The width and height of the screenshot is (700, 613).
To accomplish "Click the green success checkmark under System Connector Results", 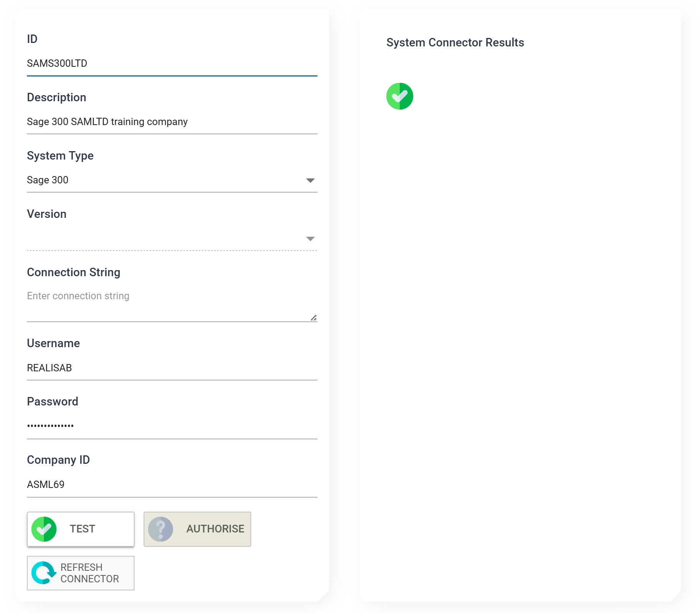I will pos(400,96).
